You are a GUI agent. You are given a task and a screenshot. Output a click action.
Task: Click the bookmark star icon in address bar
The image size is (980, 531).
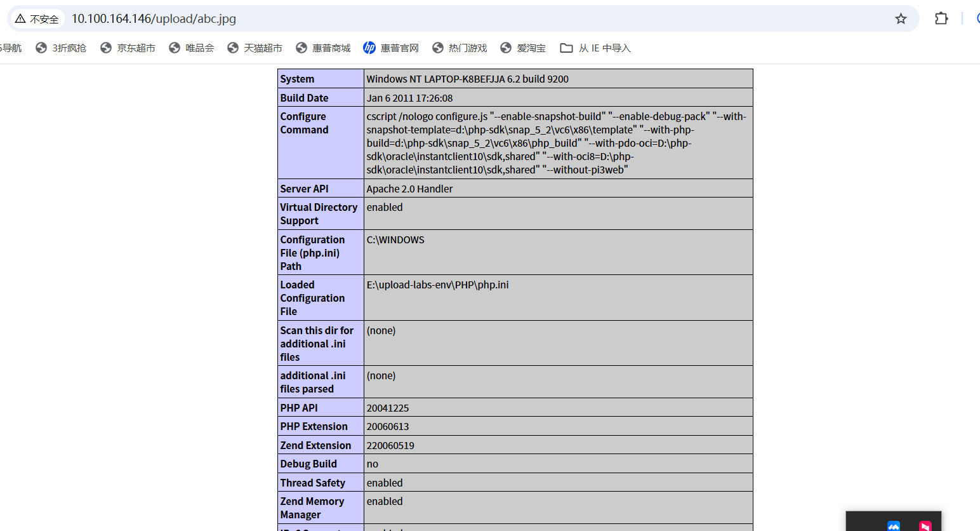901,18
